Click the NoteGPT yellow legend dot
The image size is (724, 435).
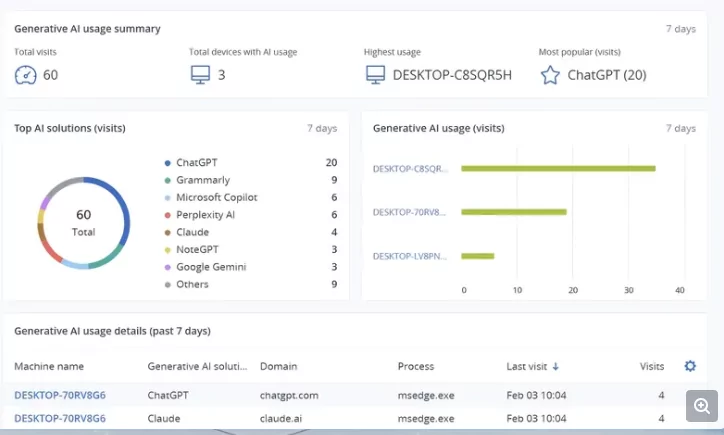click(x=168, y=250)
